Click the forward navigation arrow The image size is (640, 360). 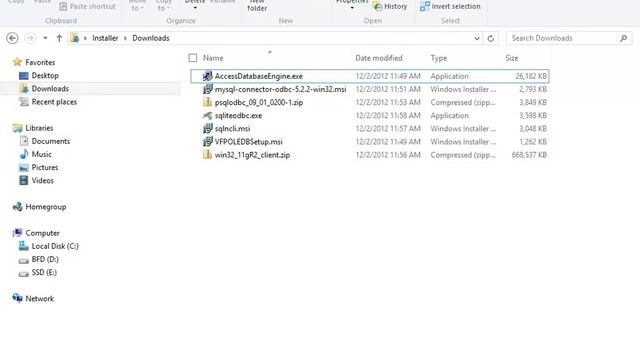click(30, 38)
